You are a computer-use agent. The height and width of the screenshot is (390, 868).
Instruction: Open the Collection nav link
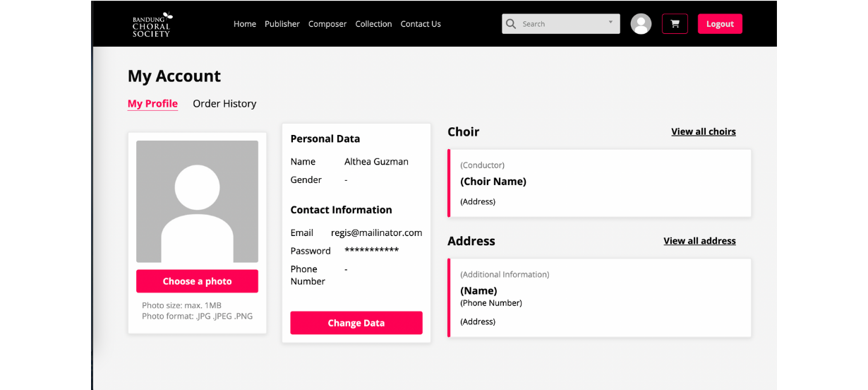(x=373, y=24)
